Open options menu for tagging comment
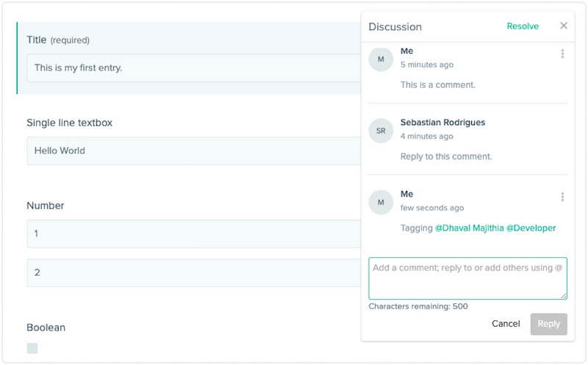The image size is (588, 365). 562,197
